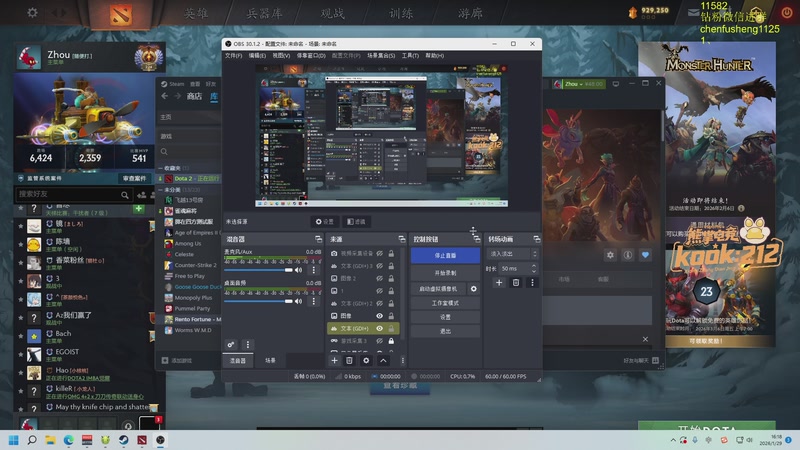Open Steam from the Windows taskbar

tap(123, 440)
